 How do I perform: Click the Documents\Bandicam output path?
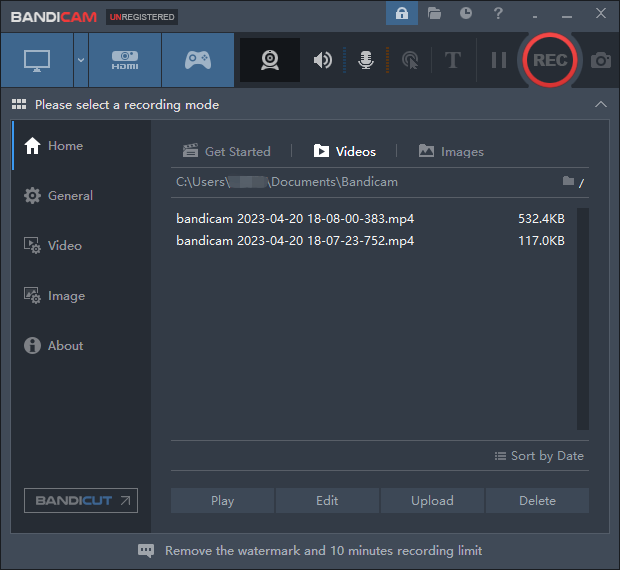tap(287, 182)
